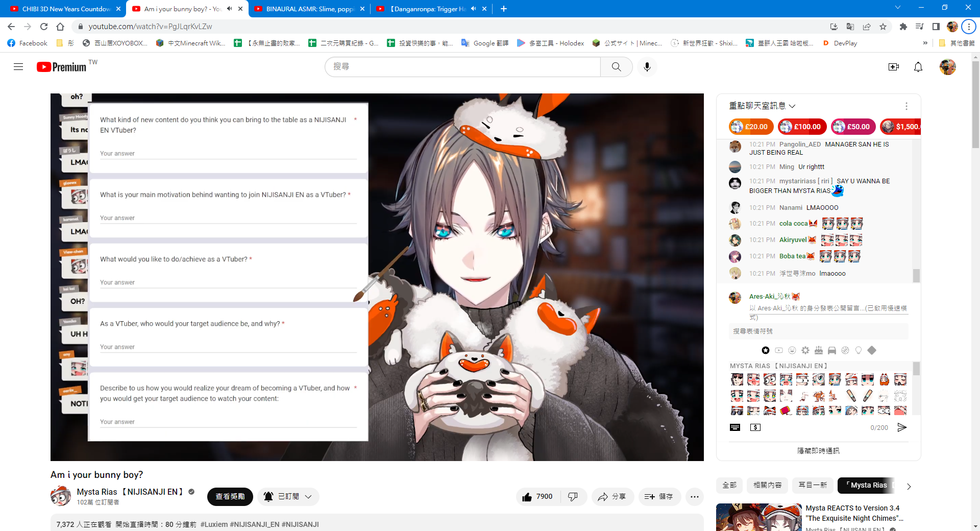Select the nature flower emoji category
Viewport: 980px width, 531px height.
tap(805, 350)
